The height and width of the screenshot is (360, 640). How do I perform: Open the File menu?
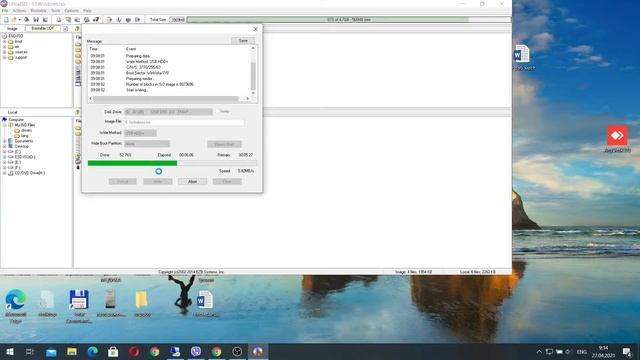[x=5, y=11]
